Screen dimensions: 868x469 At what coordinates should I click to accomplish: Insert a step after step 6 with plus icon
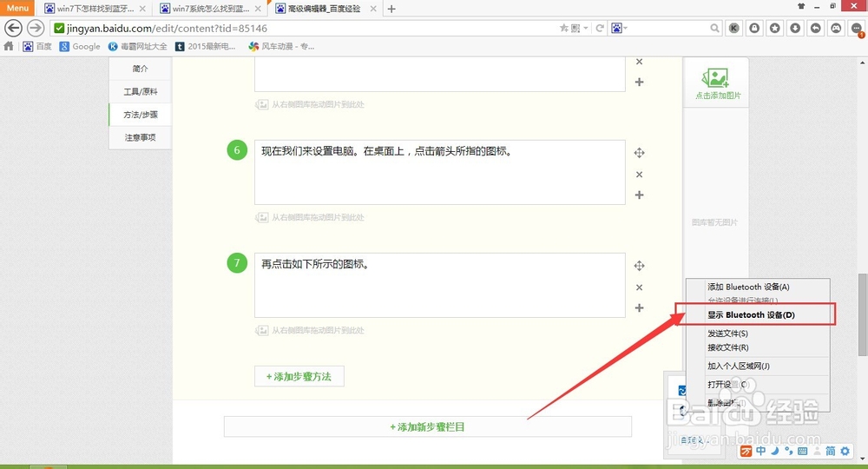(x=640, y=195)
